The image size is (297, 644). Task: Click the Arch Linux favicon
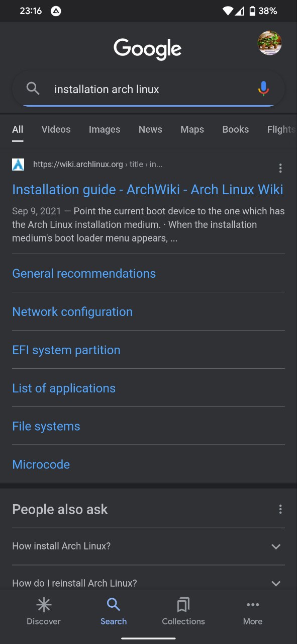(18, 164)
